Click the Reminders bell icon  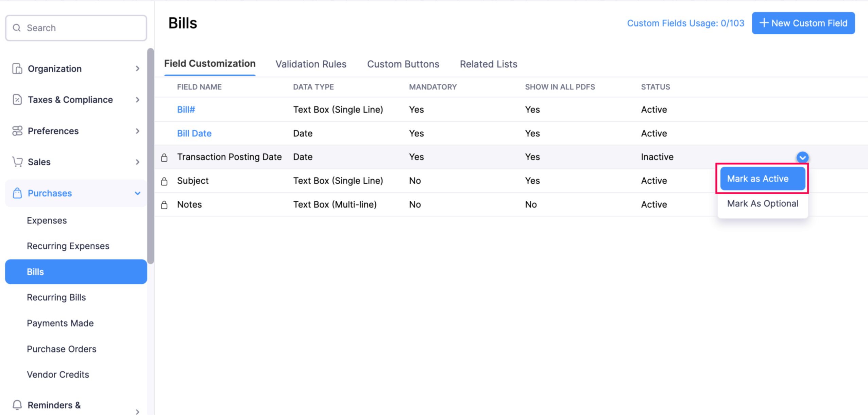tap(17, 405)
